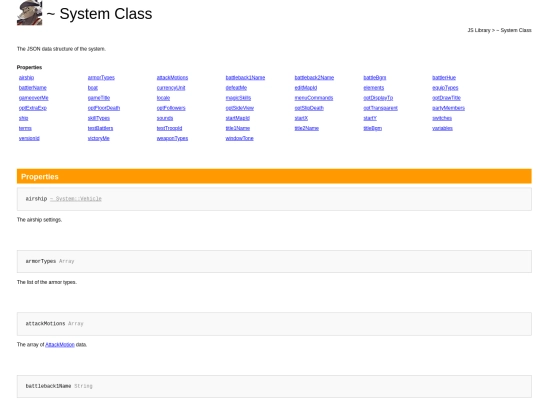The image size is (540, 405).
Task: Open the testBattlers property link
Action: pyautogui.click(x=100, y=128)
